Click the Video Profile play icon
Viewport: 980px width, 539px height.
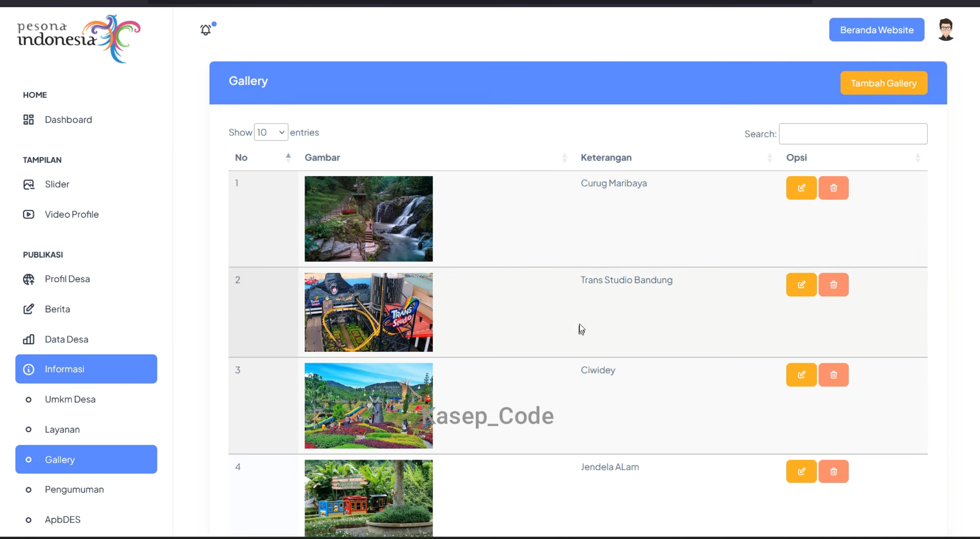[x=28, y=214]
